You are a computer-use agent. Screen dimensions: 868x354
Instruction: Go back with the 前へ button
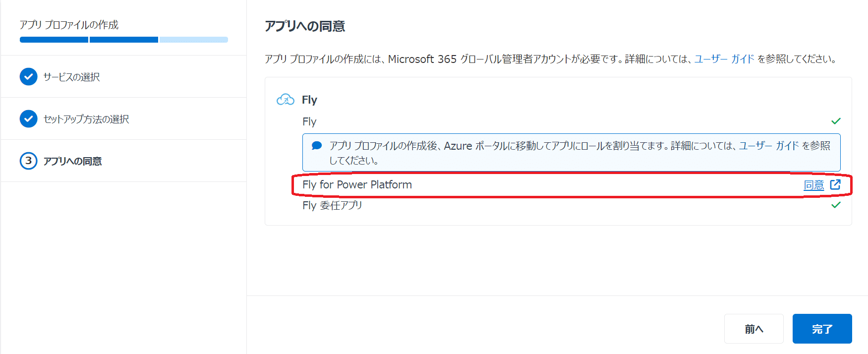753,329
